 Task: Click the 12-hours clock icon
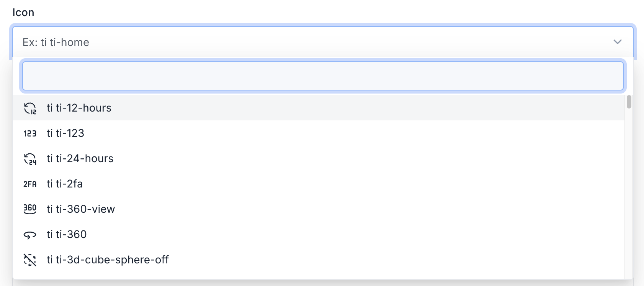(30, 108)
